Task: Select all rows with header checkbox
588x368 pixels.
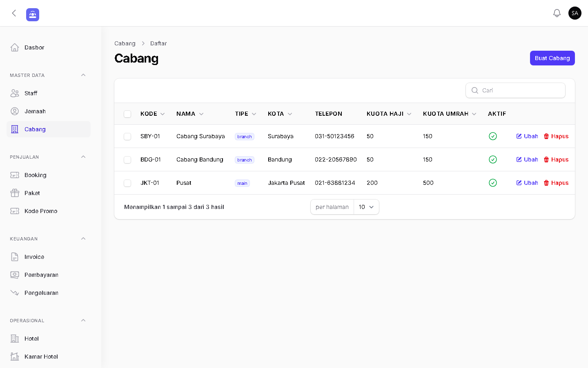Action: click(127, 114)
